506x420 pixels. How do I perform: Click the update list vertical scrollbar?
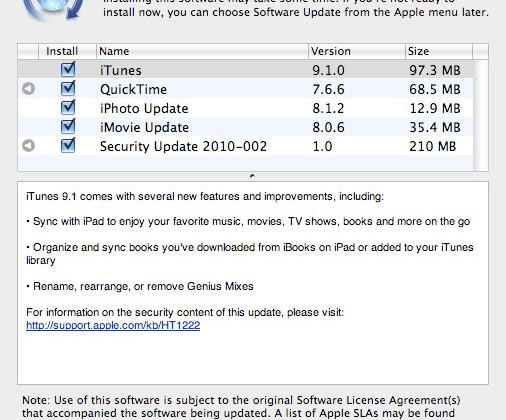(x=481, y=115)
